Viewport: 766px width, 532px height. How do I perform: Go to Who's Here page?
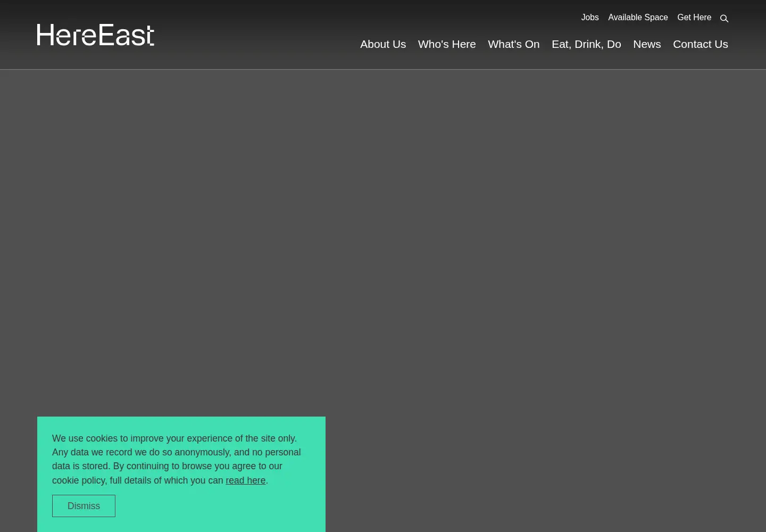point(447,44)
